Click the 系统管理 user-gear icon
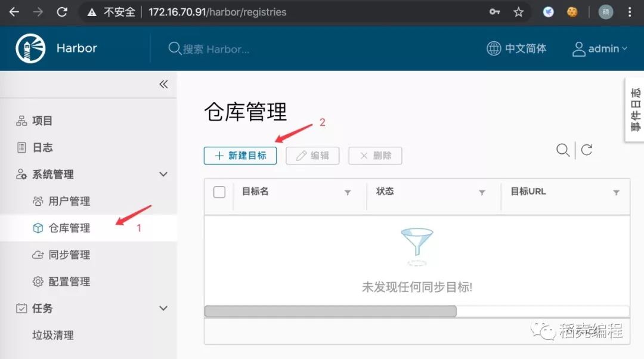 tap(21, 174)
